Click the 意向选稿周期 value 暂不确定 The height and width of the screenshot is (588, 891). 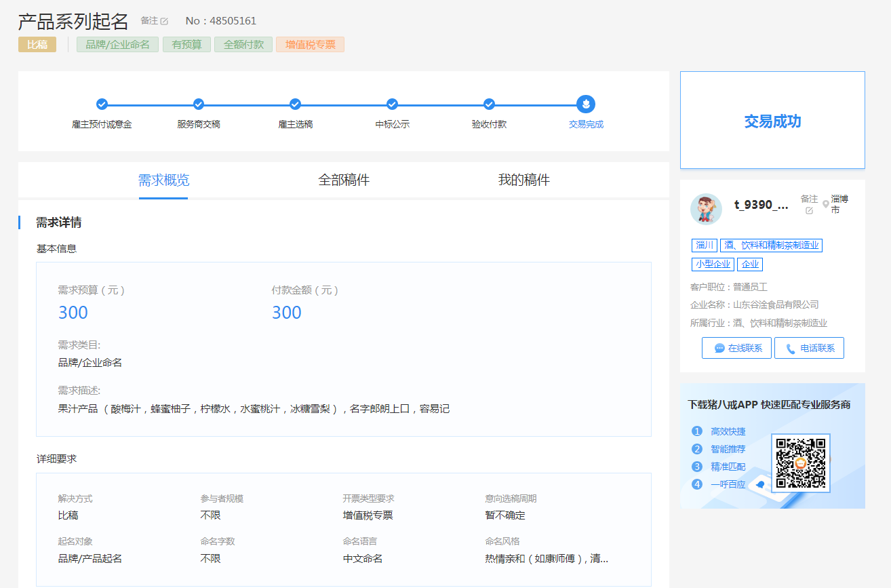point(505,515)
